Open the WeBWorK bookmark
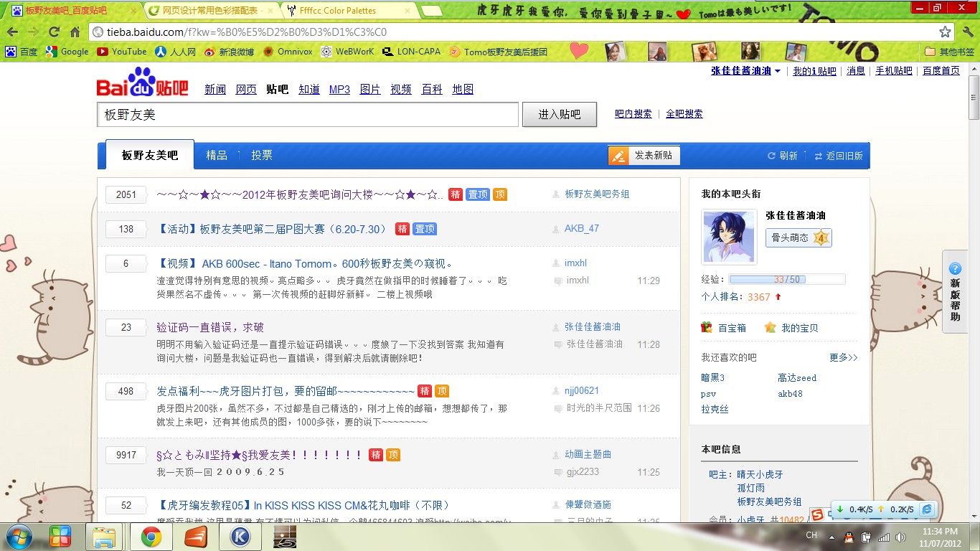The width and height of the screenshot is (980, 551). point(348,52)
